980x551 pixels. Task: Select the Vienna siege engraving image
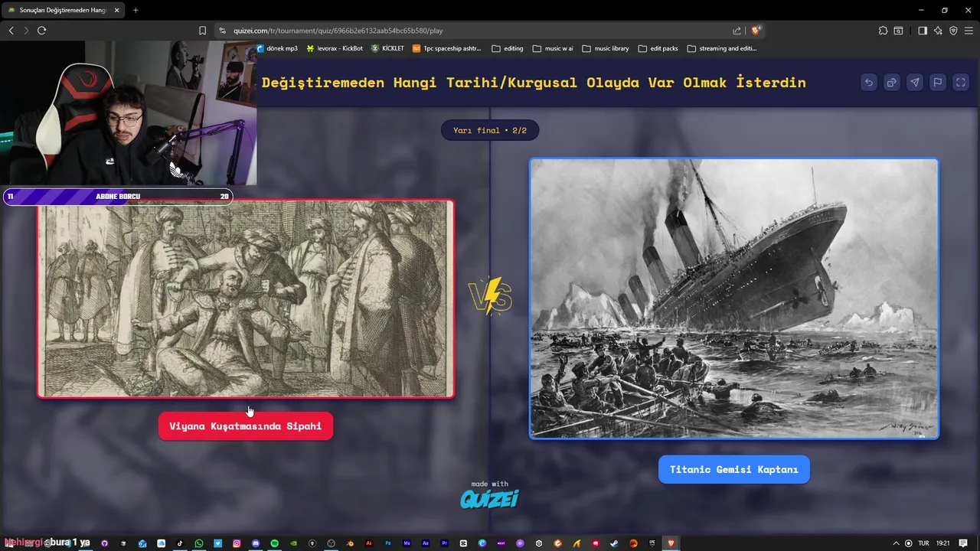pos(246,298)
